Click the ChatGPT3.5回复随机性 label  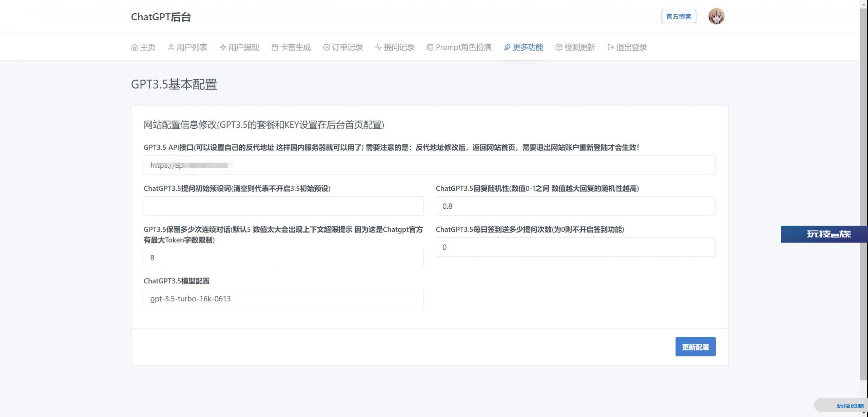537,188
